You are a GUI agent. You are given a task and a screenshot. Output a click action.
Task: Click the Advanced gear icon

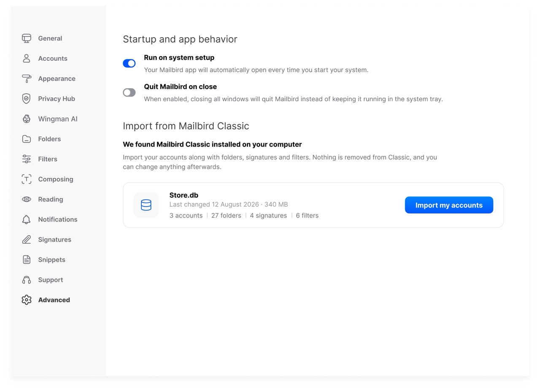[27, 300]
